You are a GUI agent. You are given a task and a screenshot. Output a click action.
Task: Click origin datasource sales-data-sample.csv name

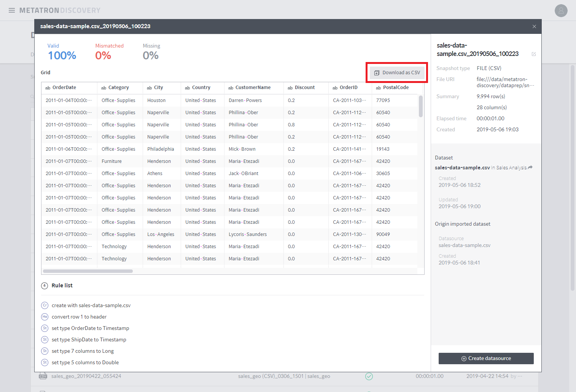(465, 245)
